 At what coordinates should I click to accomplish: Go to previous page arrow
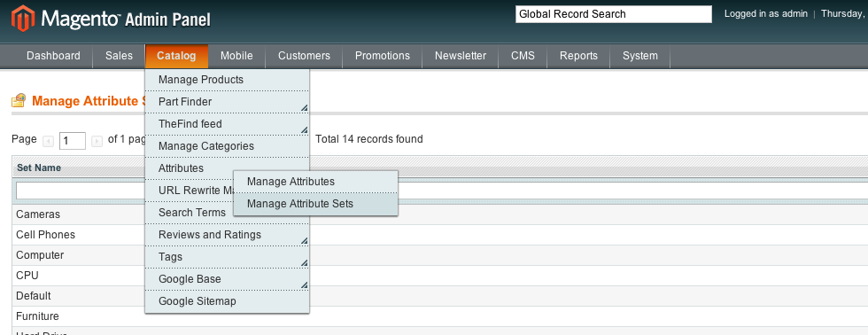[x=48, y=141]
